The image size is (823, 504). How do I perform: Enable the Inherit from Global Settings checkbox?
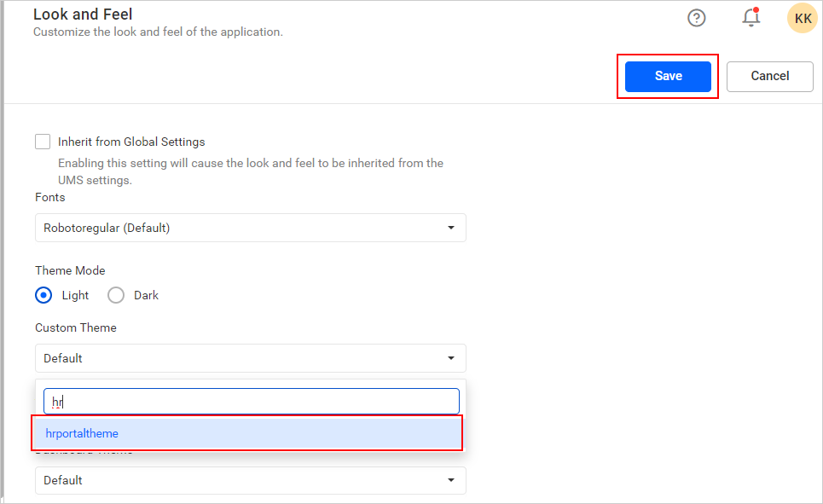(x=43, y=142)
